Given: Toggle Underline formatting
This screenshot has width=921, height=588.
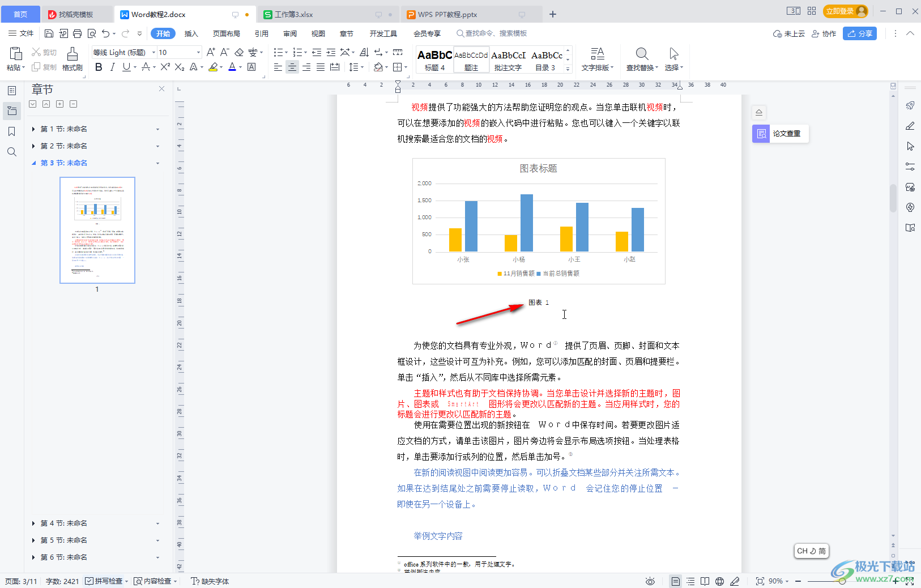Looking at the screenshot, I should pyautogui.click(x=126, y=67).
